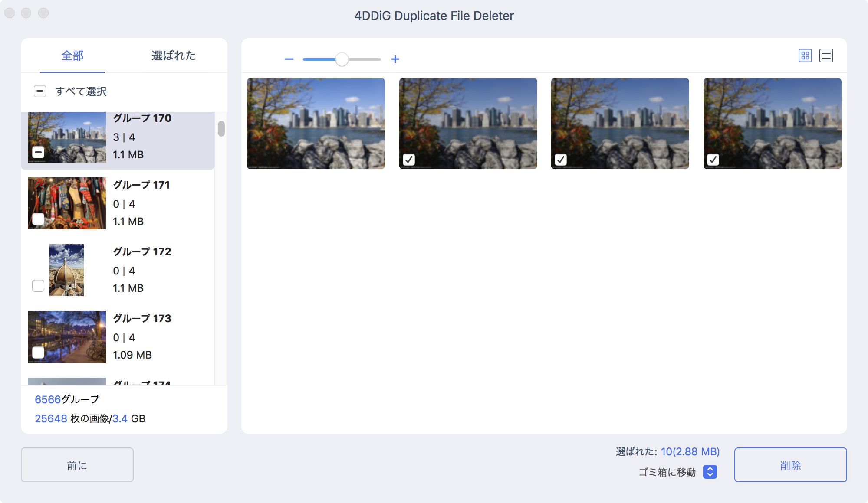Image resolution: width=868 pixels, height=503 pixels.
Task: Uncheck the fourth skyline image checkbox
Action: pyautogui.click(x=713, y=160)
